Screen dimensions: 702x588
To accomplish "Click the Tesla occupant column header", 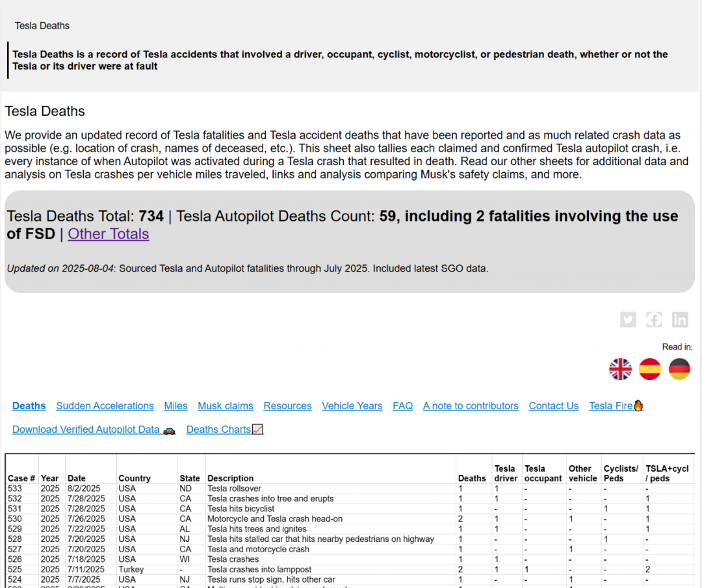I will (543, 474).
